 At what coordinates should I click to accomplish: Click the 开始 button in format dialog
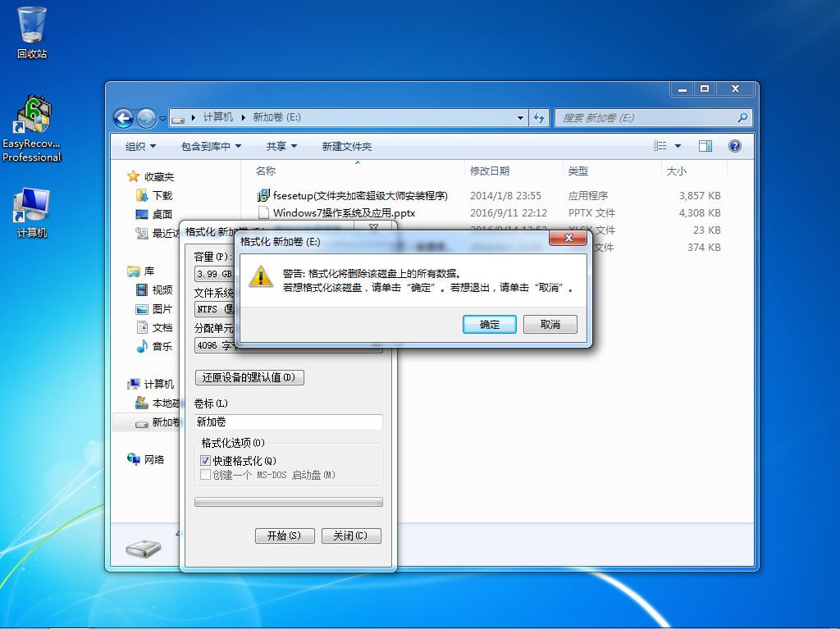tap(285, 536)
